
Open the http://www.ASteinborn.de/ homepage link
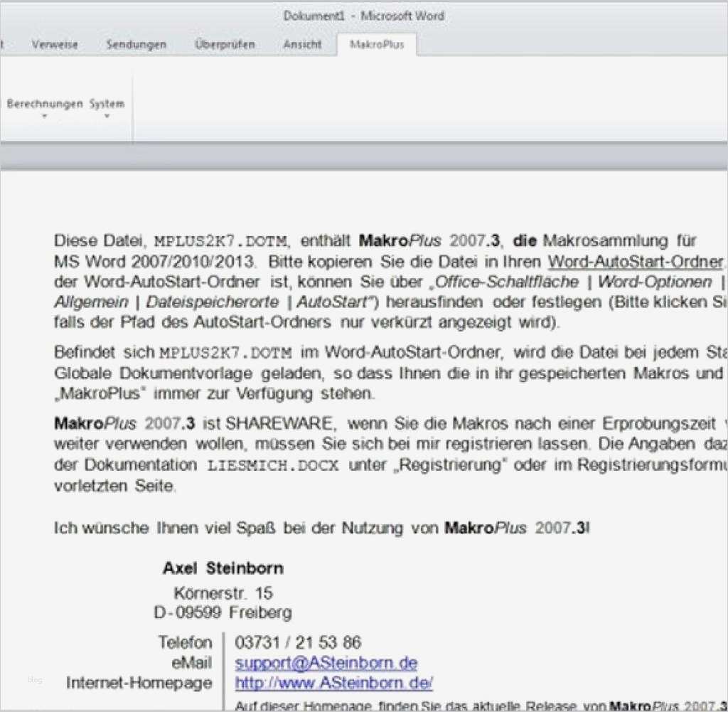[334, 684]
